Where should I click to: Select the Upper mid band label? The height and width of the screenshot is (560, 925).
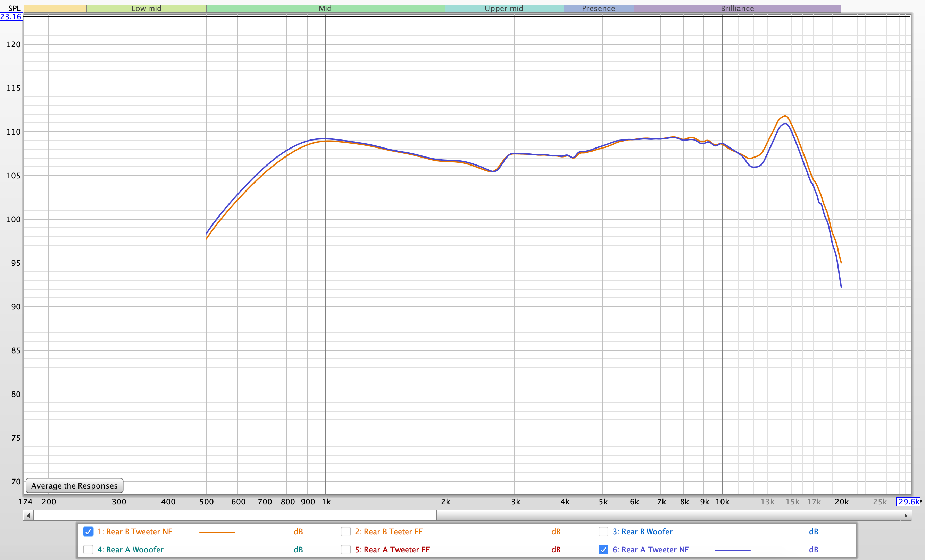(x=504, y=9)
